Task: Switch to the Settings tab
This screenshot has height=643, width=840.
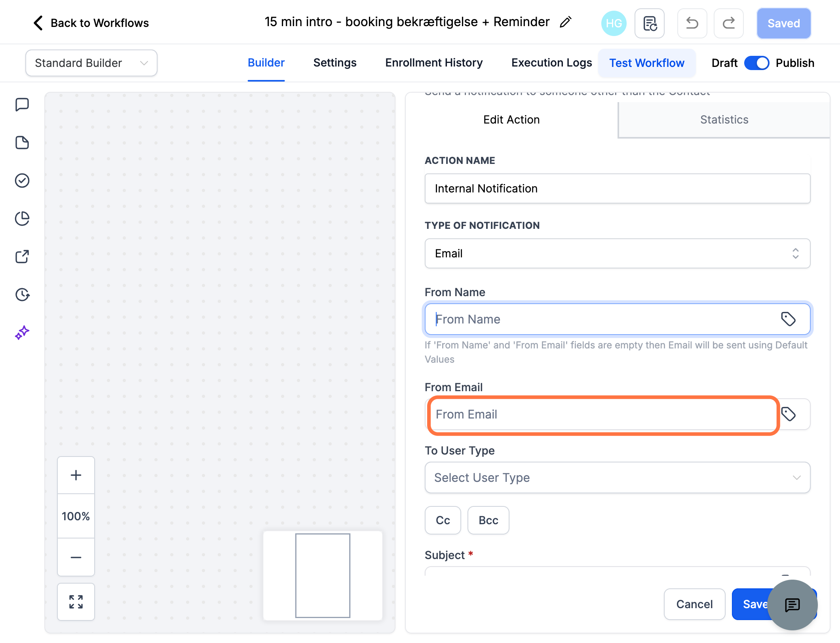Action: tap(335, 63)
